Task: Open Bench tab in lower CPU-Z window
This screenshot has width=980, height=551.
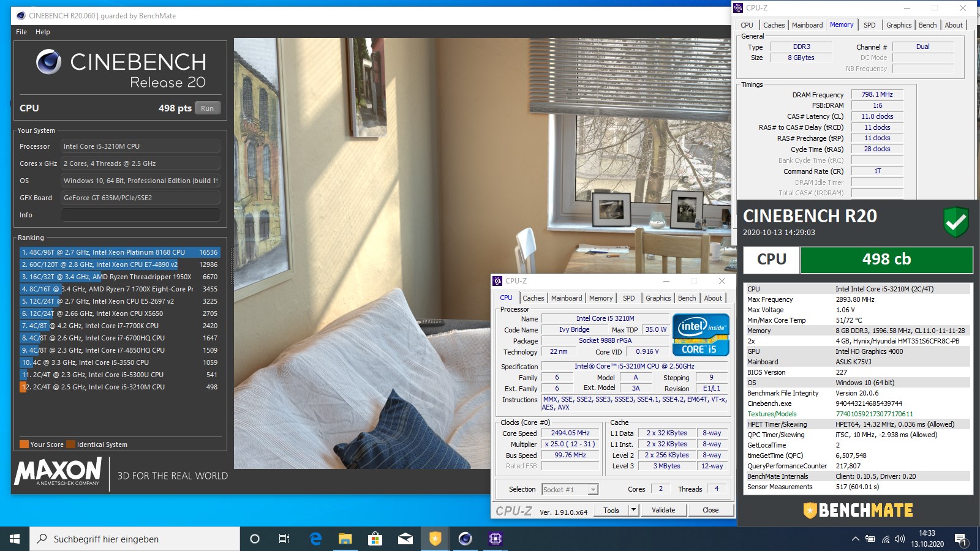Action: point(687,298)
